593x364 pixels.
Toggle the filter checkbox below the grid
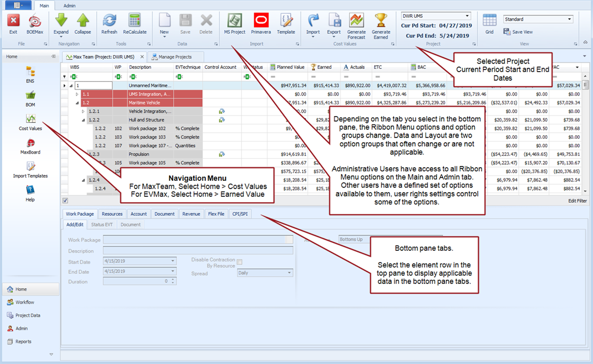[x=65, y=200]
